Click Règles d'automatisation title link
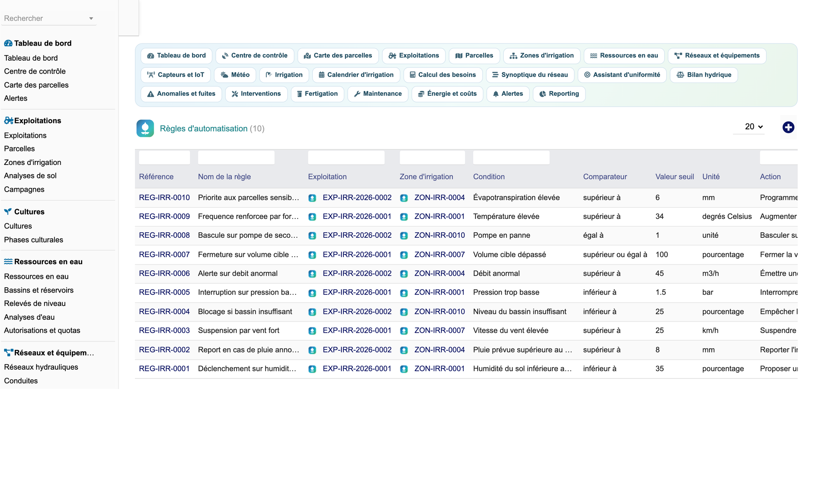This screenshot has height=504, width=815. [204, 129]
